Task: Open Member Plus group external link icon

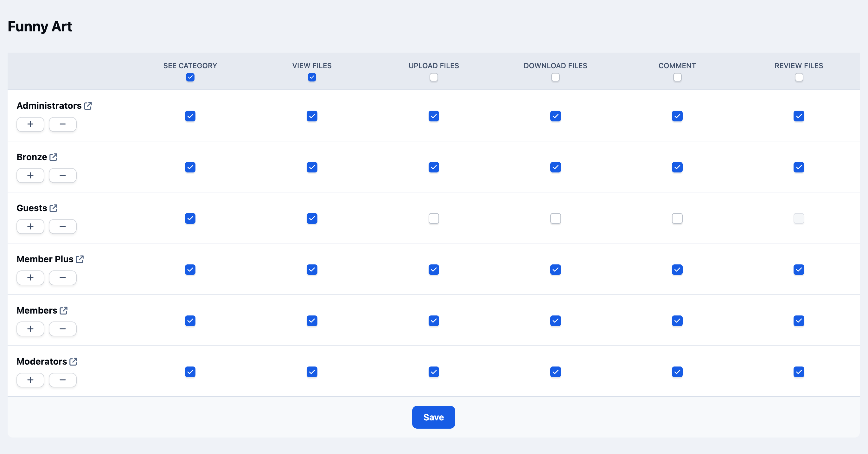Action: (80, 259)
